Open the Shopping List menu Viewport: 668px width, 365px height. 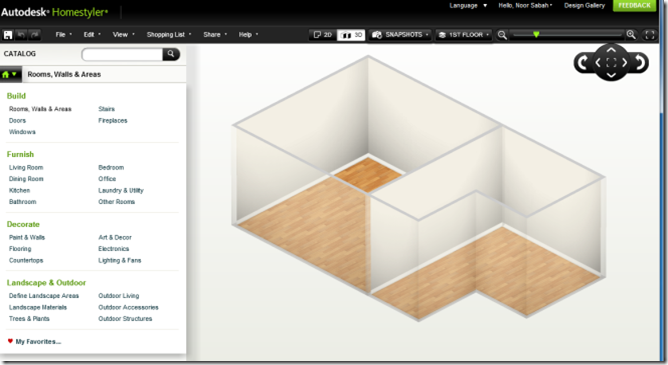pyautogui.click(x=169, y=34)
